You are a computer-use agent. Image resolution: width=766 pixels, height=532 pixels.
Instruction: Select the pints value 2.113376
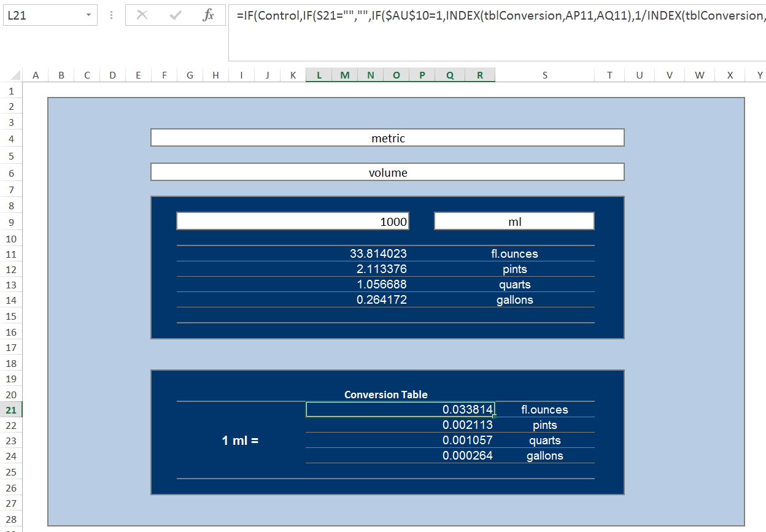tap(381, 269)
